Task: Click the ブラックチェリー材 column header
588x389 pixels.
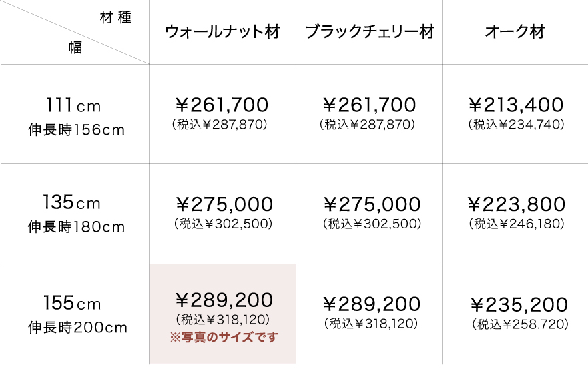Action: pyautogui.click(x=369, y=32)
